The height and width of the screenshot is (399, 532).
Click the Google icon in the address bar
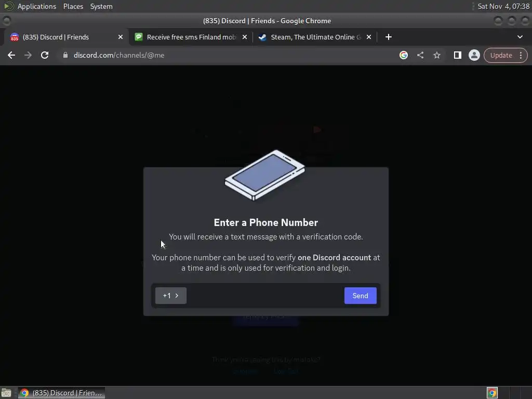click(x=403, y=55)
